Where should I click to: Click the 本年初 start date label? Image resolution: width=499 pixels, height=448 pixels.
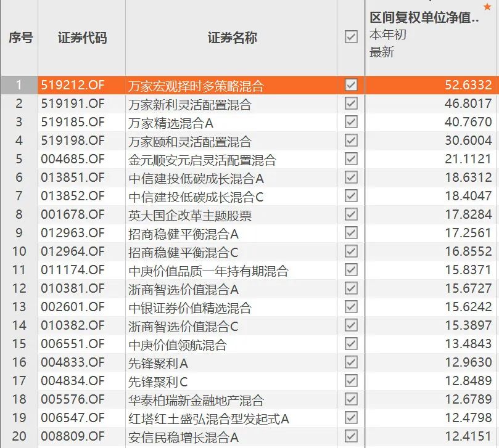pyautogui.click(x=388, y=35)
